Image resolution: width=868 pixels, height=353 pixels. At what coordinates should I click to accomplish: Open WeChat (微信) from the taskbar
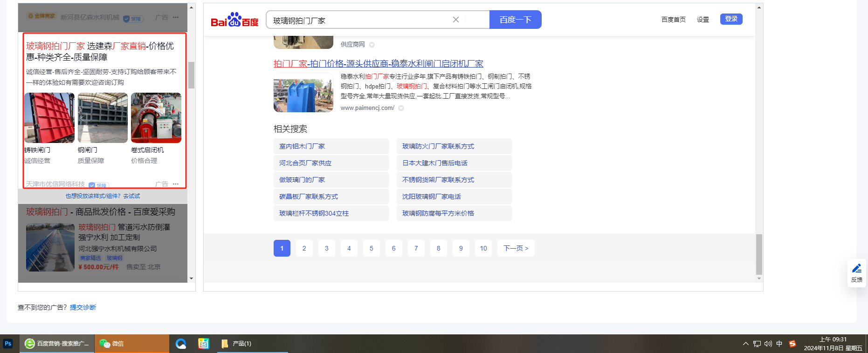click(112, 344)
